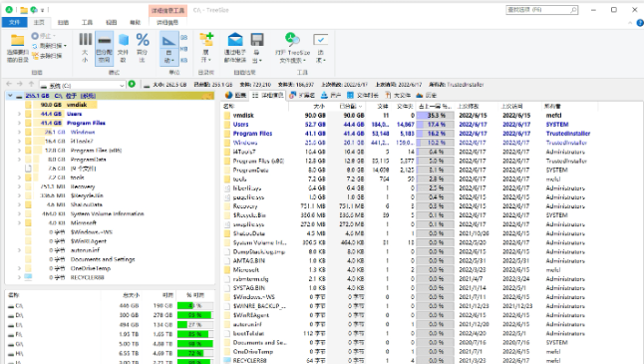The height and width of the screenshot is (364, 644).
Task: Switch to the Tools ribbon tab
Action: pyautogui.click(x=87, y=22)
